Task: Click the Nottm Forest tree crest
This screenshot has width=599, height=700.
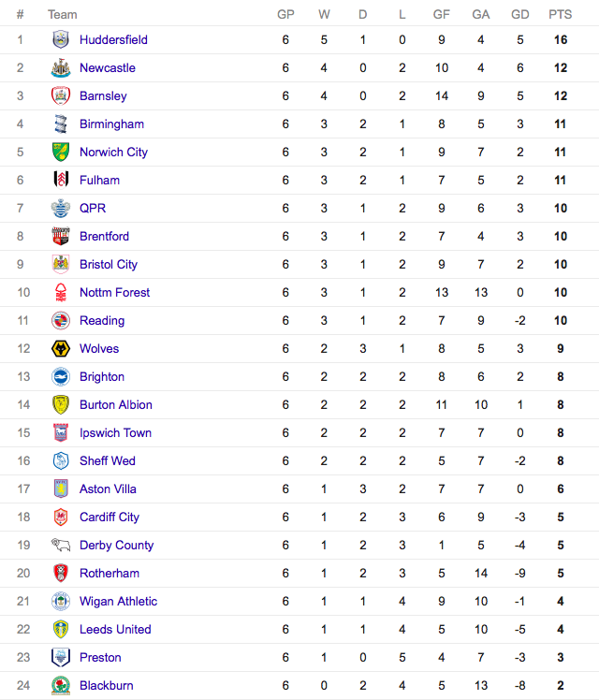Action: [61, 292]
